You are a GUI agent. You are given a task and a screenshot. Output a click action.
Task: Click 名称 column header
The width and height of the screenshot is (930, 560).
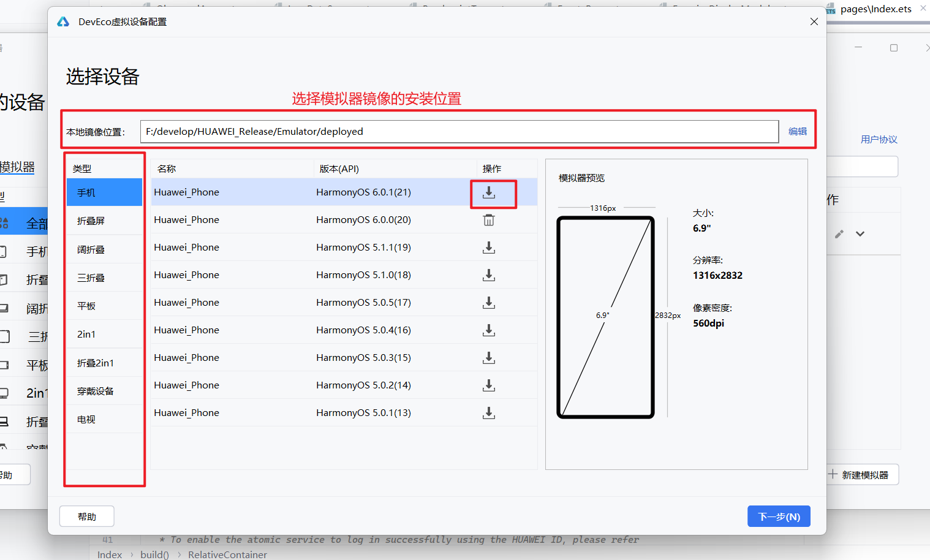point(167,168)
